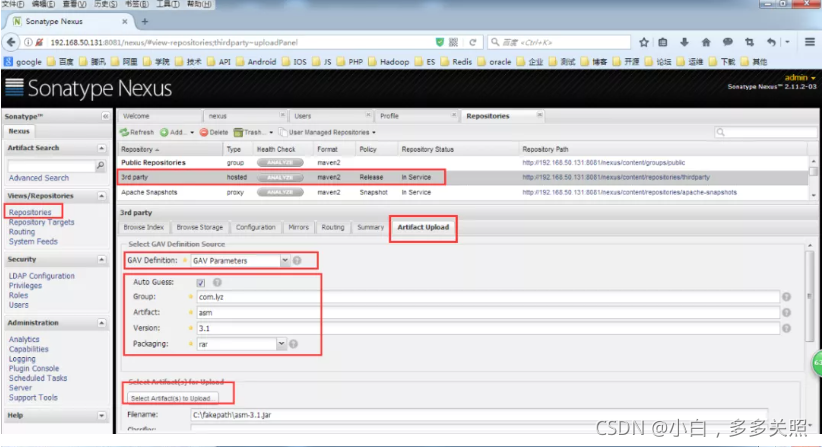Click the artifact search magnifier icon
The image size is (823, 447).
click(100, 166)
